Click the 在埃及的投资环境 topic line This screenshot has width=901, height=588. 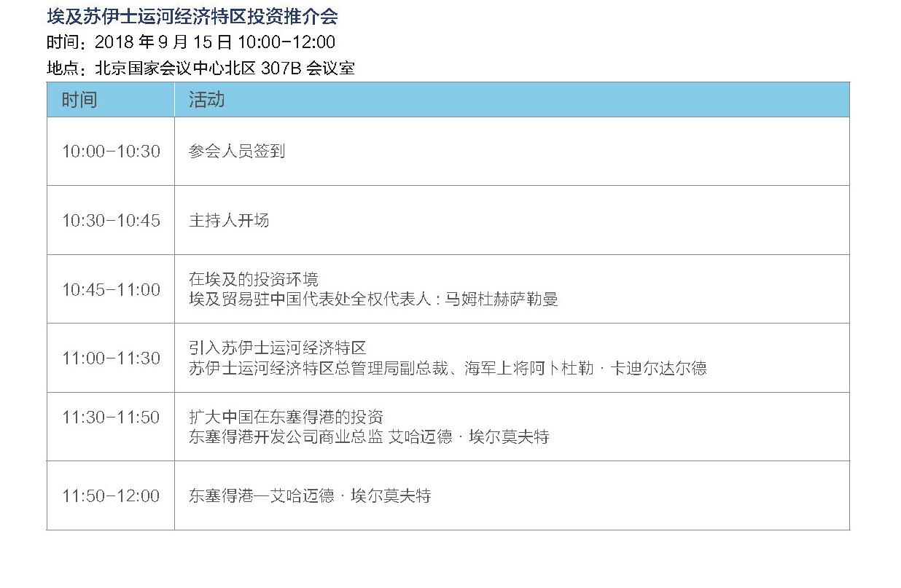click(x=254, y=280)
